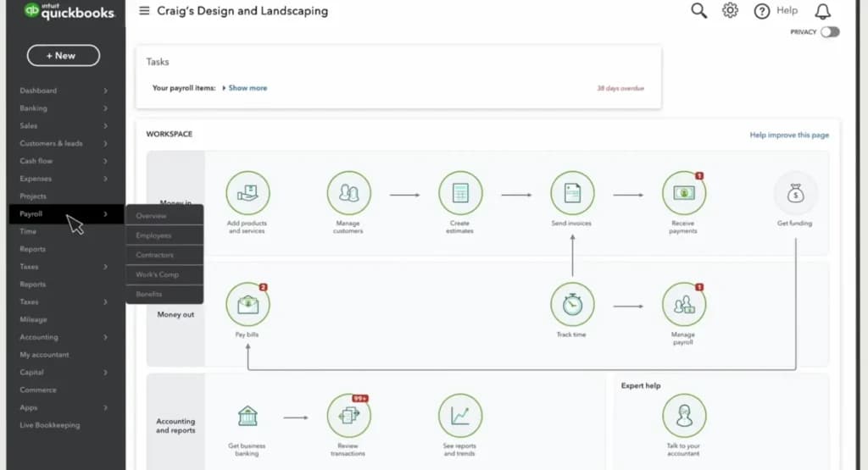Click the Your payroll items label
This screenshot has height=470, width=868.
184,88
